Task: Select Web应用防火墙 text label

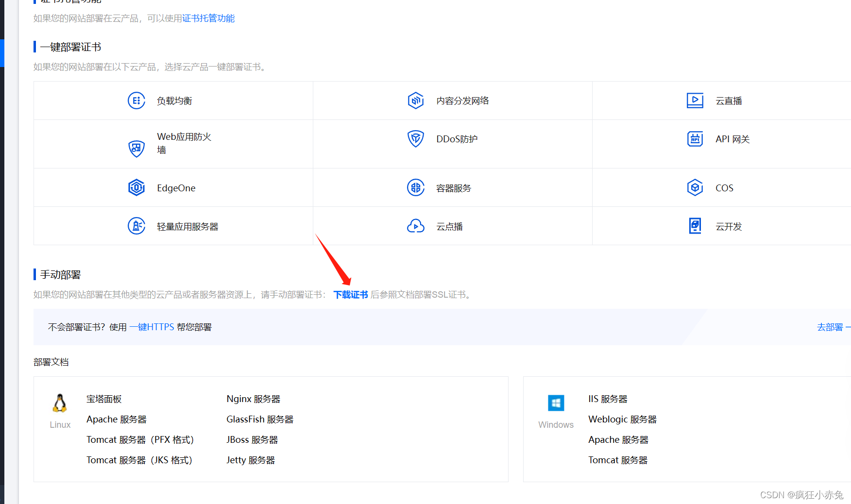Action: pyautogui.click(x=184, y=143)
